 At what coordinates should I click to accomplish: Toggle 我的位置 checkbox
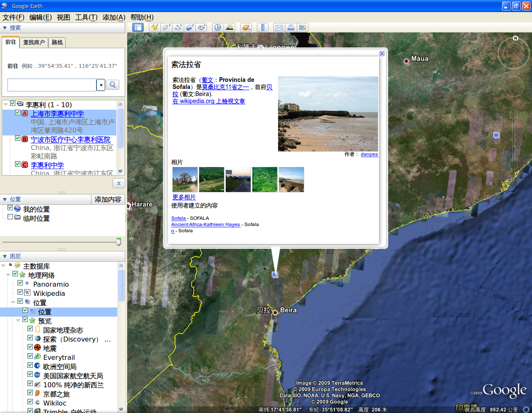pos(10,208)
